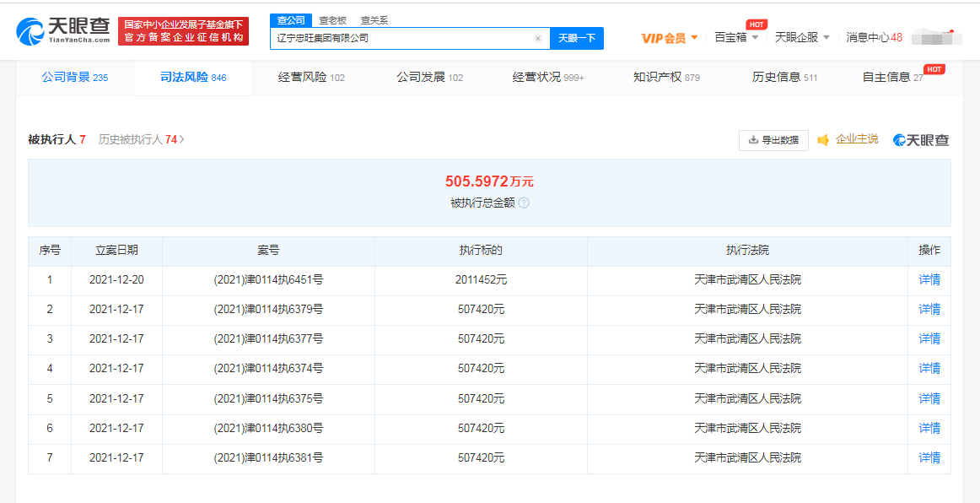Click case number (2021)津0114执6451号

pyautogui.click(x=268, y=279)
